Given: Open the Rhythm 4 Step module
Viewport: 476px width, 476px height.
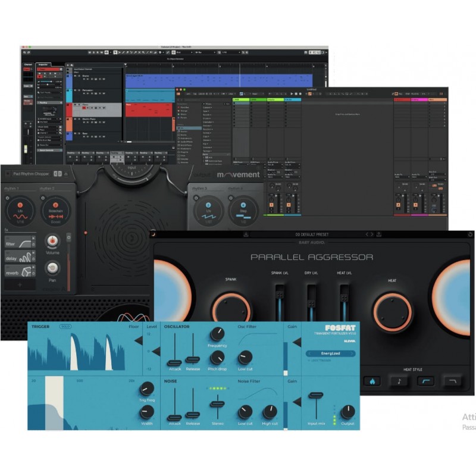Looking at the screenshot, I should [243, 210].
